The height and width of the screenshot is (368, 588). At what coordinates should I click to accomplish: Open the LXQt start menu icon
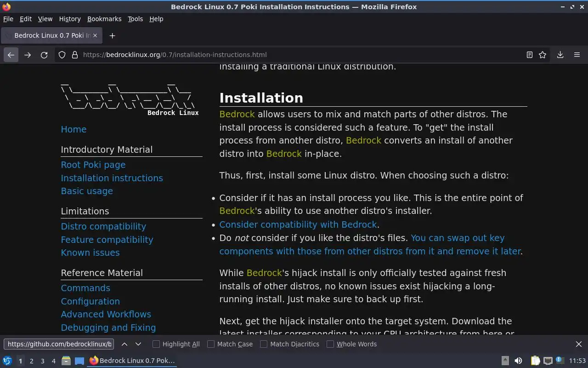tap(7, 361)
